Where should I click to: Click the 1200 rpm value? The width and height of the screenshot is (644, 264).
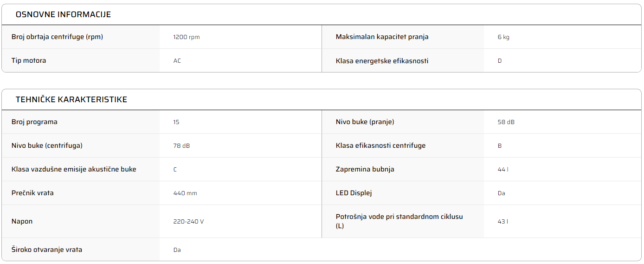187,37
